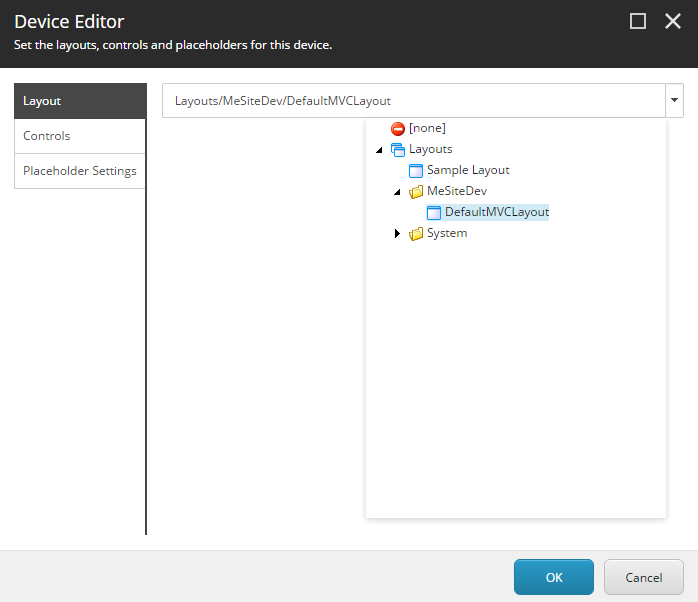The width and height of the screenshot is (698, 602).
Task: Open the layout dropdown arrow
Action: (674, 100)
